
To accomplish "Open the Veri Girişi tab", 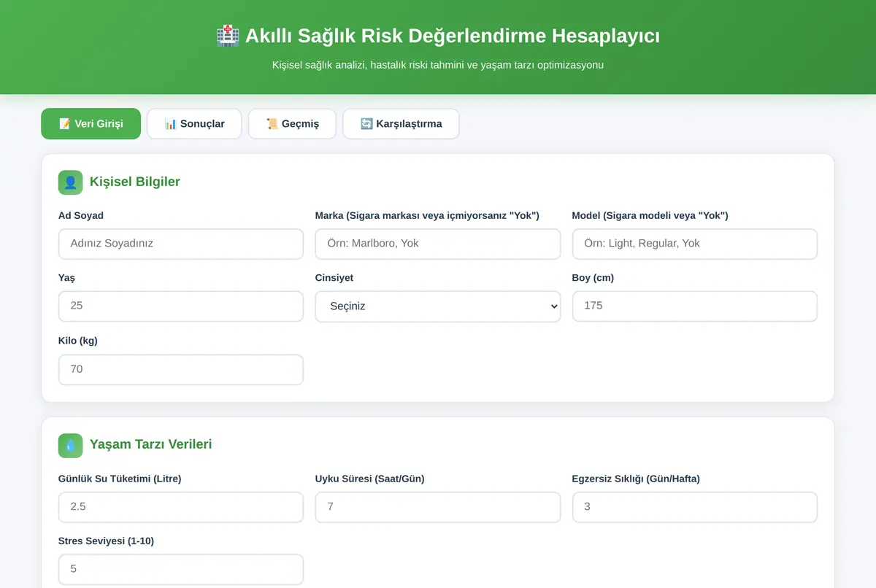I will point(91,124).
